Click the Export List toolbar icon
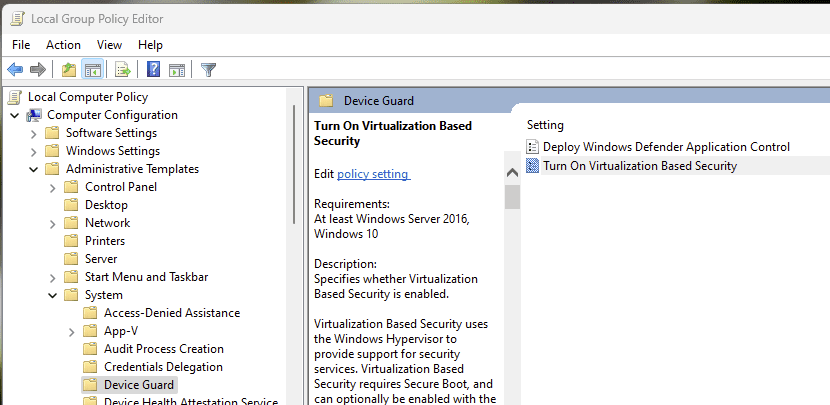This screenshot has width=830, height=405. 123,69
